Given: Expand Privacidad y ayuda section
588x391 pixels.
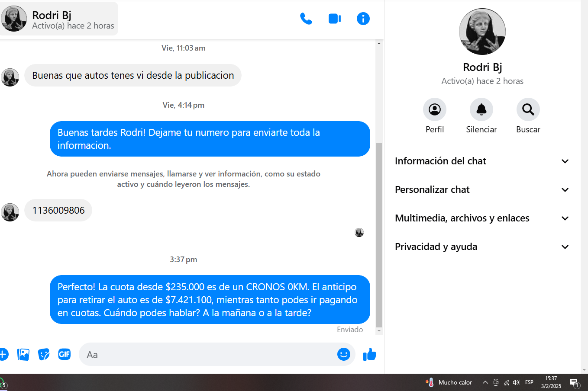Looking at the screenshot, I should click(x=481, y=247).
